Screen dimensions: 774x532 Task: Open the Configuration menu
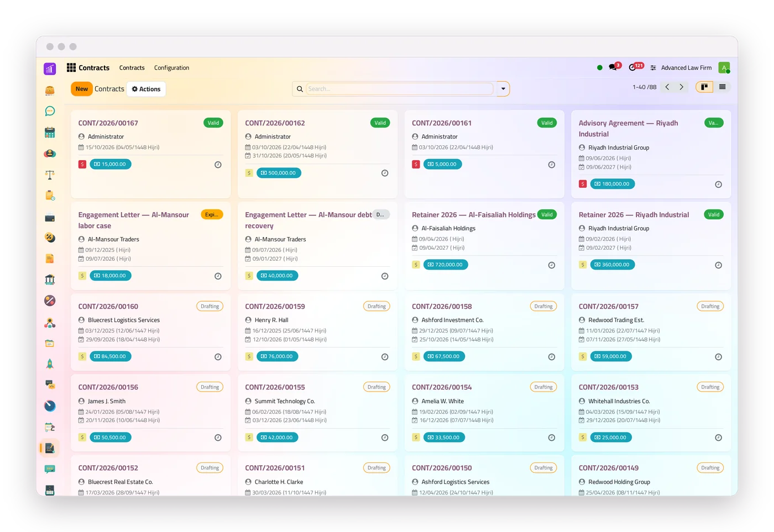click(171, 68)
